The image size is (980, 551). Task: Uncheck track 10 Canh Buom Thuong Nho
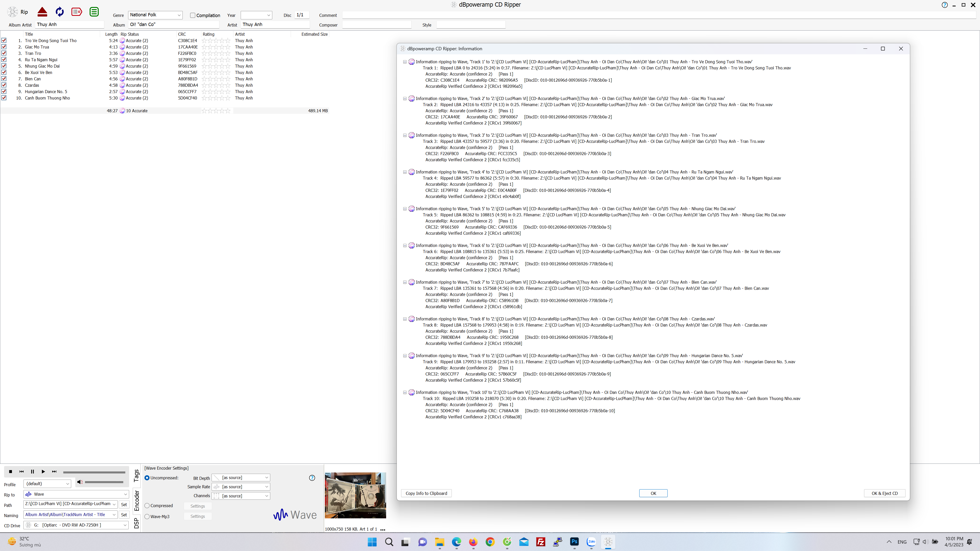(x=4, y=98)
